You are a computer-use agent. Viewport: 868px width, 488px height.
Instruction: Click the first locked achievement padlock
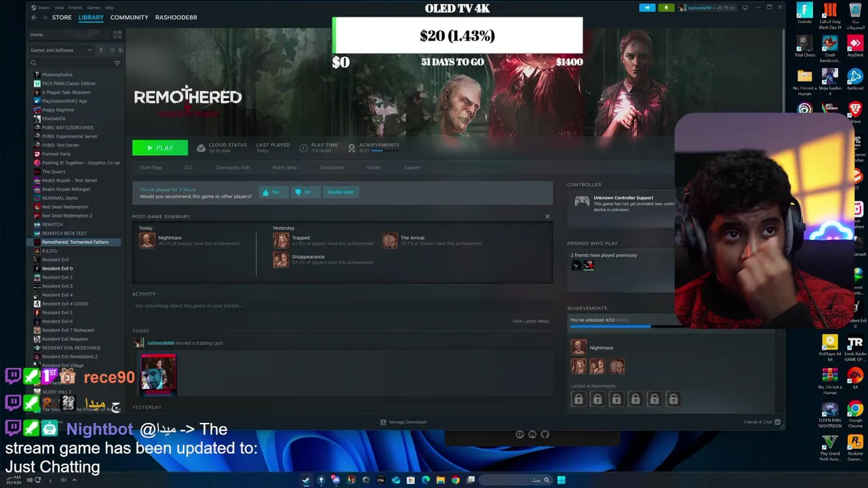(x=578, y=399)
